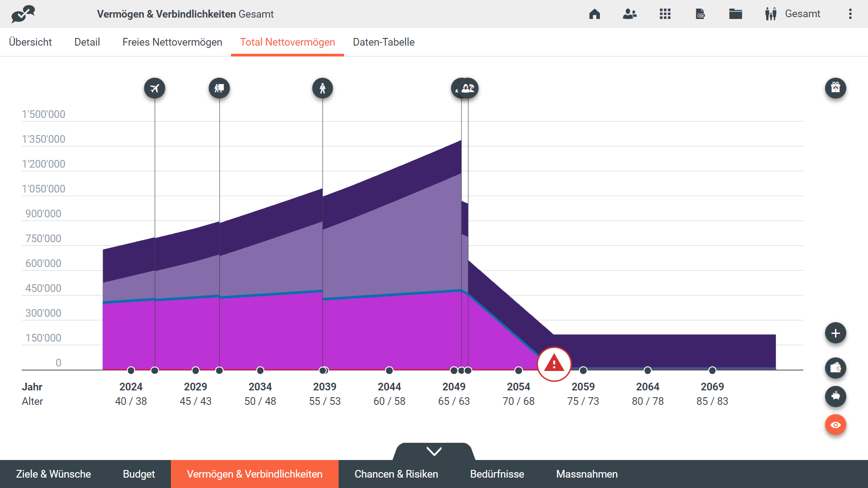Open the Daten-Tabelle tab
The image size is (868, 488).
point(383,42)
